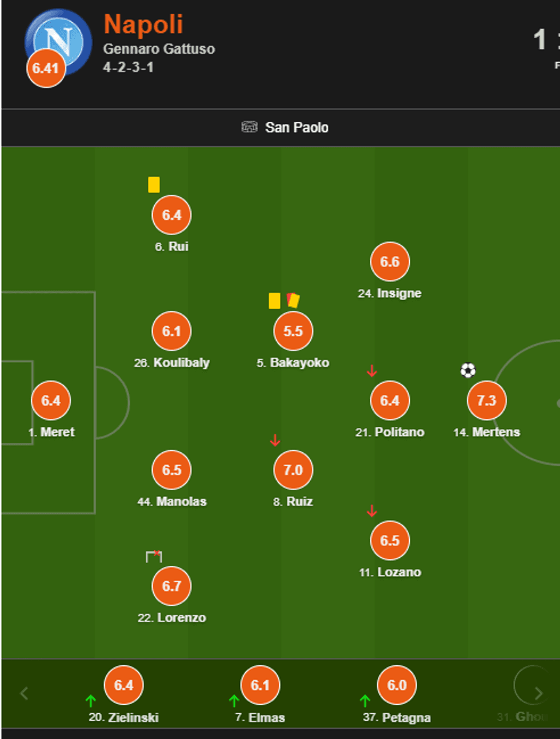The image size is (560, 739).
Task: Select Mertens' 7.3 rating badge
Action: click(x=486, y=401)
